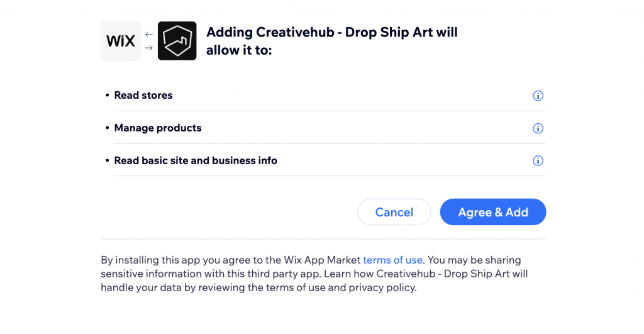Click bullet beside Read basic site info

(x=107, y=160)
